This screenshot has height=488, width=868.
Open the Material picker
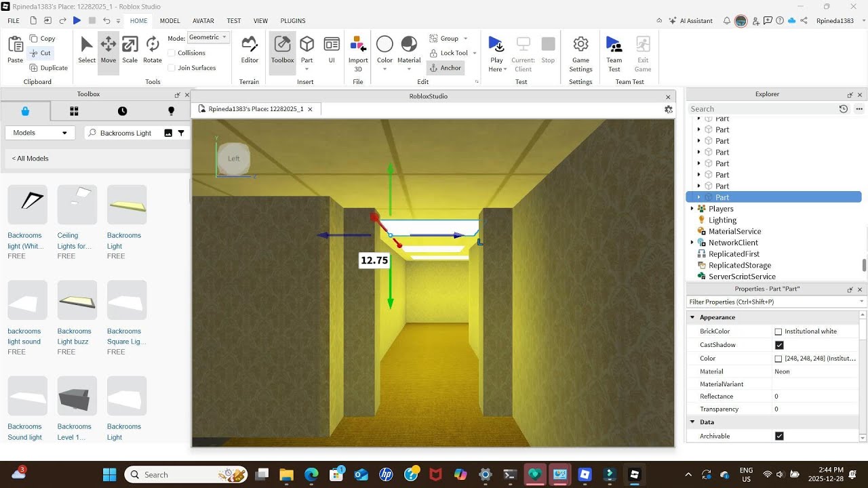coord(409,54)
